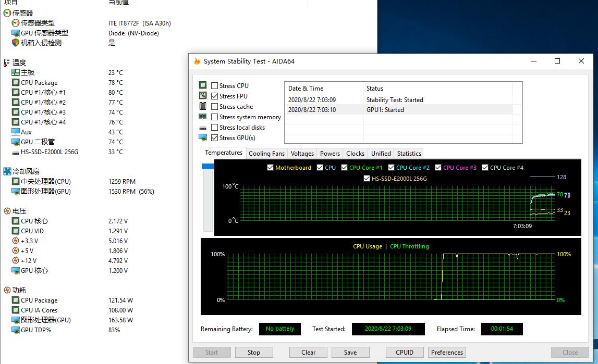This screenshot has width=598, height=364.
Task: Click the power icon beside 功耗
Action: [7, 290]
